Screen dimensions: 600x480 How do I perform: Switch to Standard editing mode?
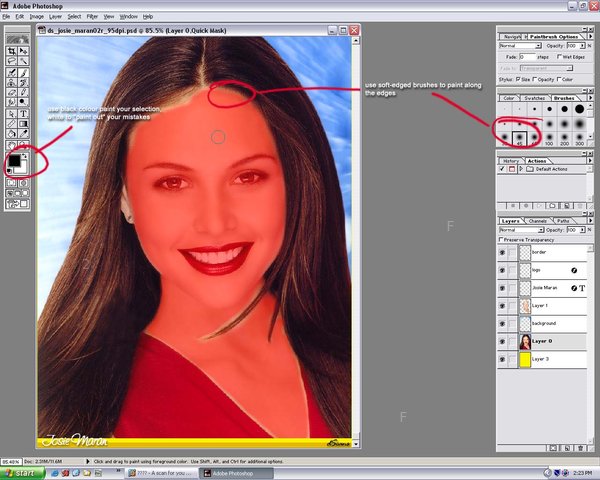point(12,183)
